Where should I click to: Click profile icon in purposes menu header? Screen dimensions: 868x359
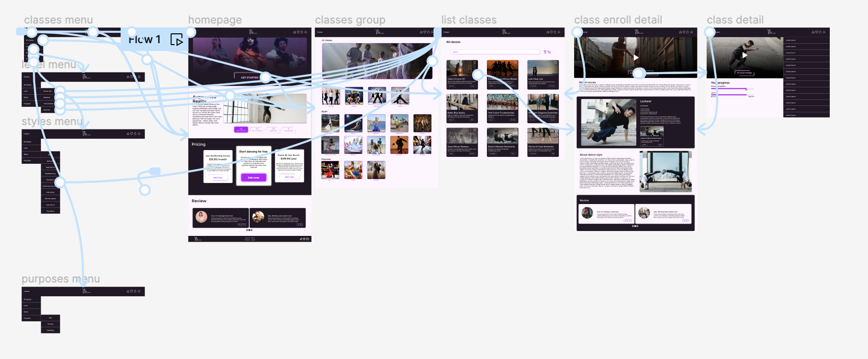coord(139,291)
